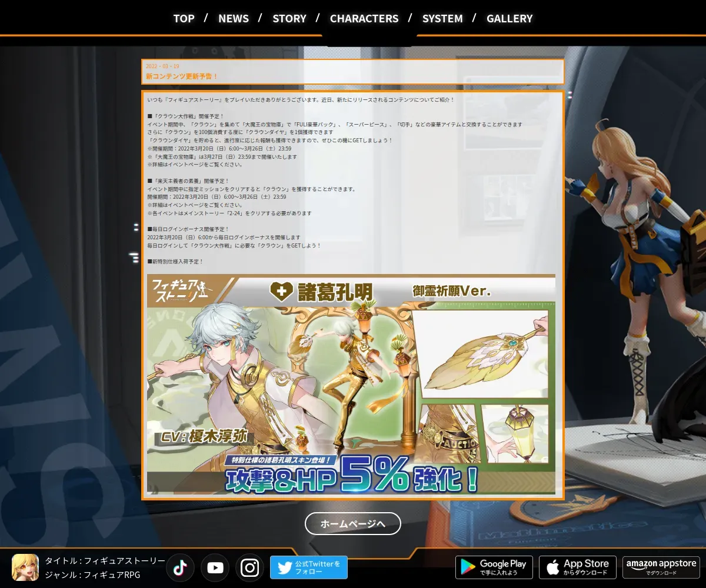The width and height of the screenshot is (706, 588).
Task: Click the ホームページへ button
Action: click(x=353, y=523)
